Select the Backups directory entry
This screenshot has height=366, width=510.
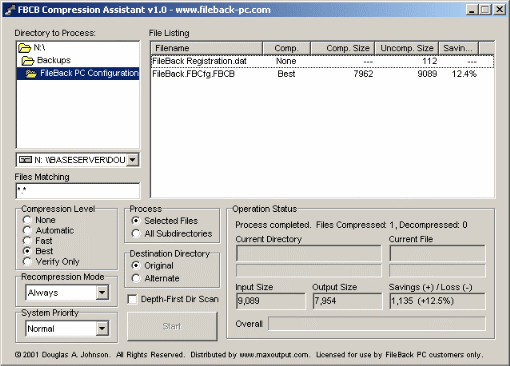(x=78, y=60)
